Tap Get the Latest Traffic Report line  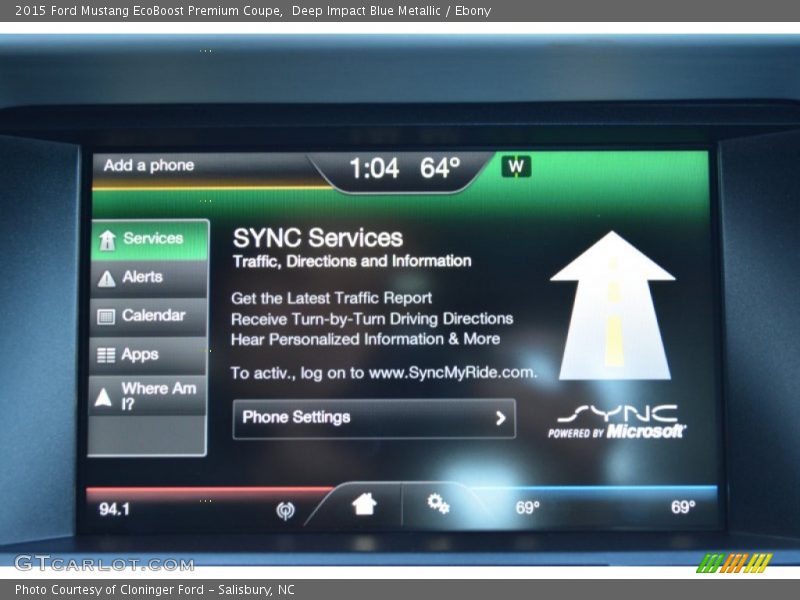coord(332,298)
